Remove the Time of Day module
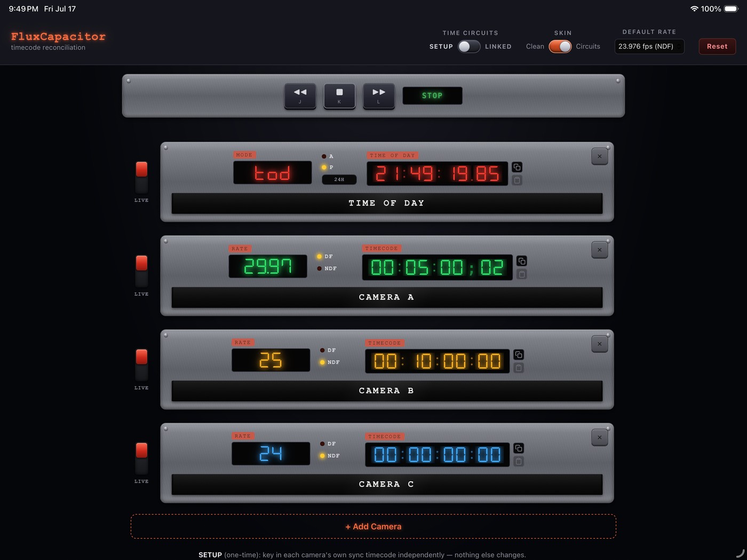The height and width of the screenshot is (560, 747). click(x=600, y=156)
